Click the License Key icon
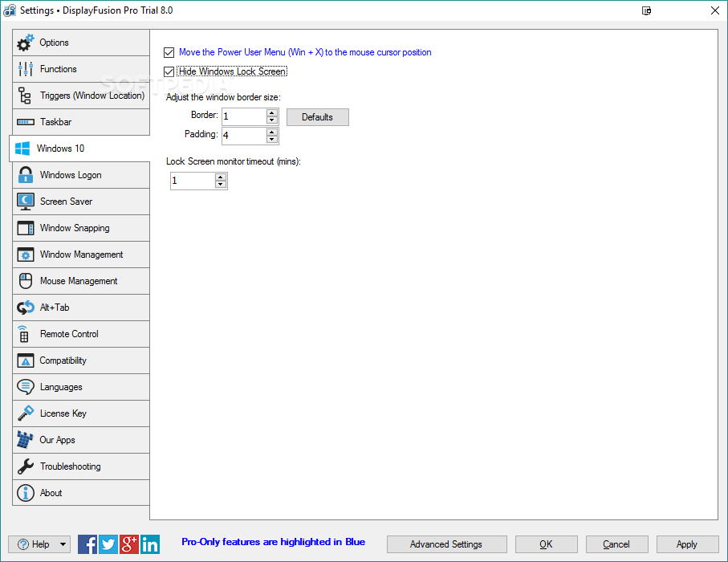Image resolution: width=728 pixels, height=562 pixels. (x=26, y=413)
